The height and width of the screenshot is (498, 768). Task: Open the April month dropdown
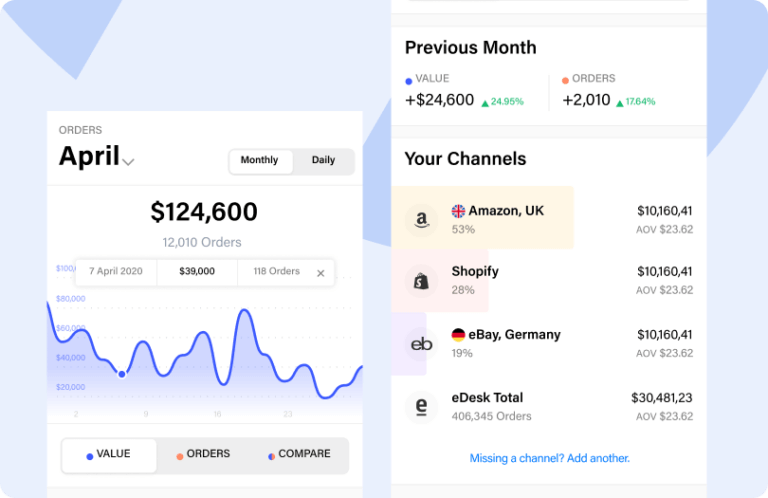click(128, 161)
